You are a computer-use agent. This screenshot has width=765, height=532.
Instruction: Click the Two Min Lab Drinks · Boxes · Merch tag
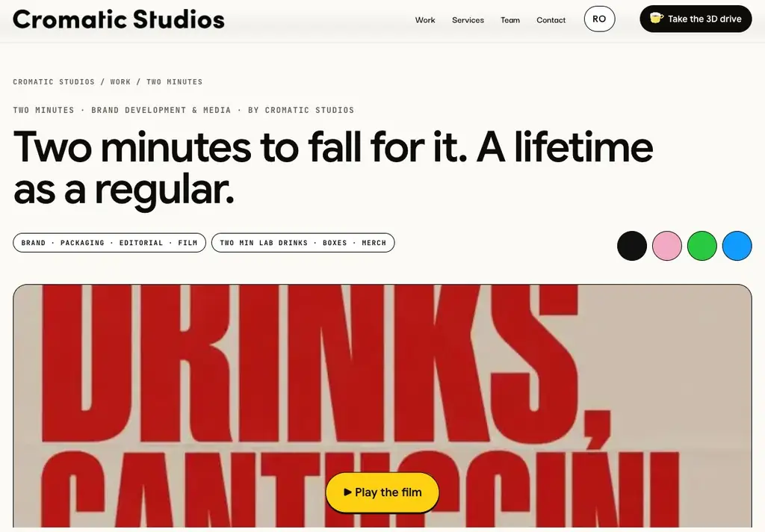(x=303, y=243)
